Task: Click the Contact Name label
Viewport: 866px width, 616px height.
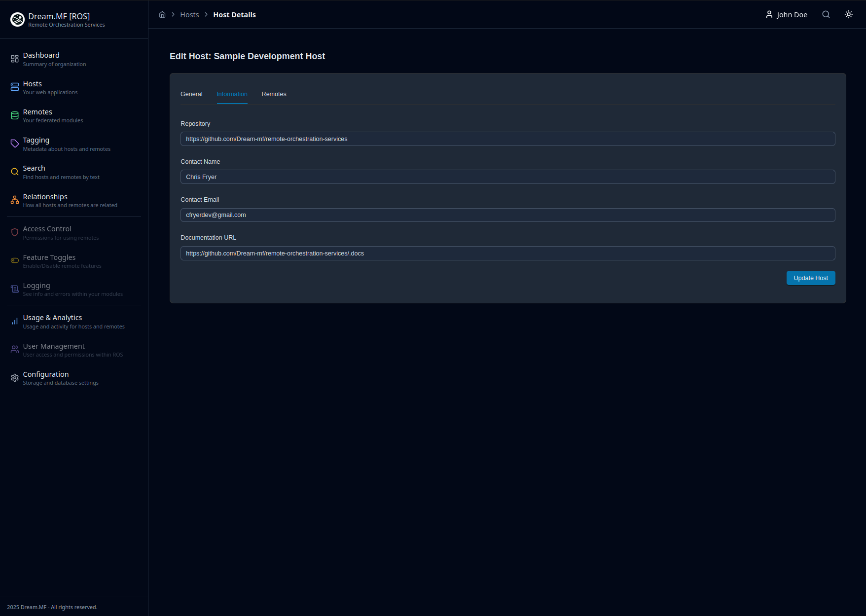Action: coord(200,162)
